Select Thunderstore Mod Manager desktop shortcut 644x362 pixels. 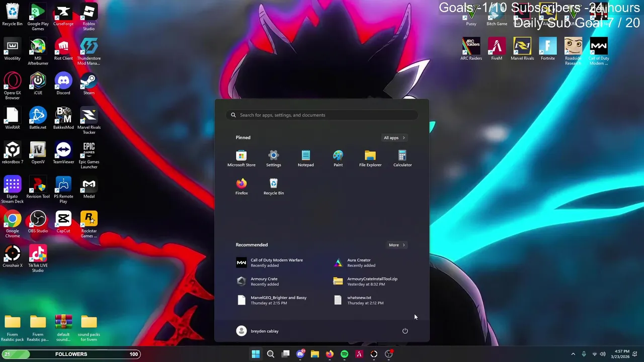pos(89,52)
